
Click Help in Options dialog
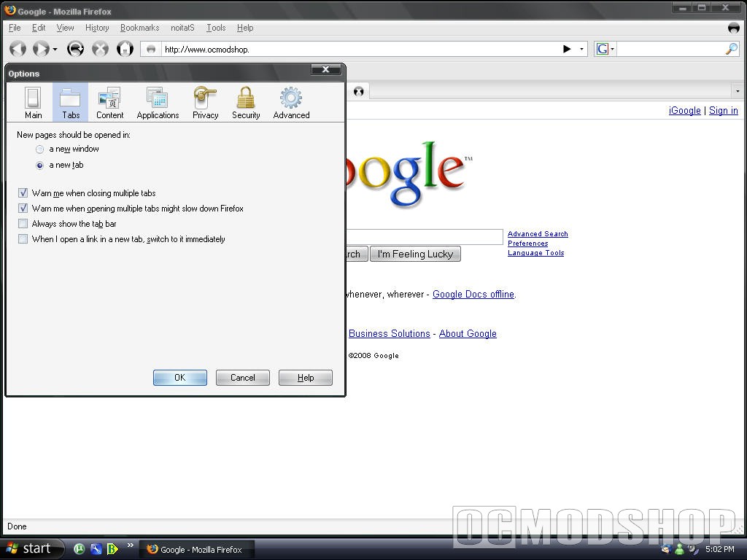(306, 378)
